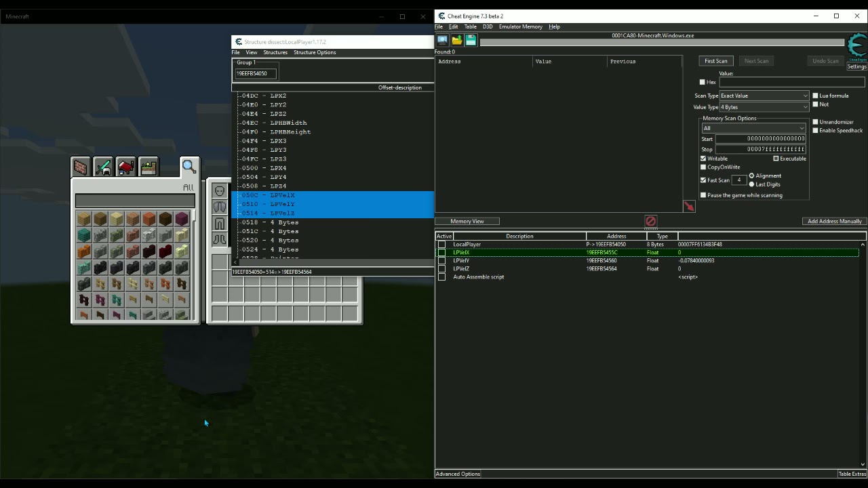Open Memory View button

click(467, 221)
